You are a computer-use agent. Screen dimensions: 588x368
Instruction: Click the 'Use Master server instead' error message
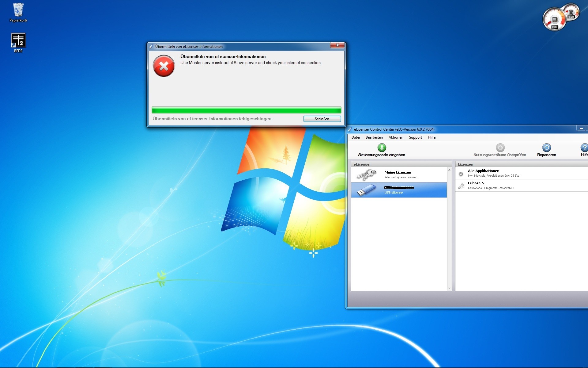pyautogui.click(x=251, y=63)
